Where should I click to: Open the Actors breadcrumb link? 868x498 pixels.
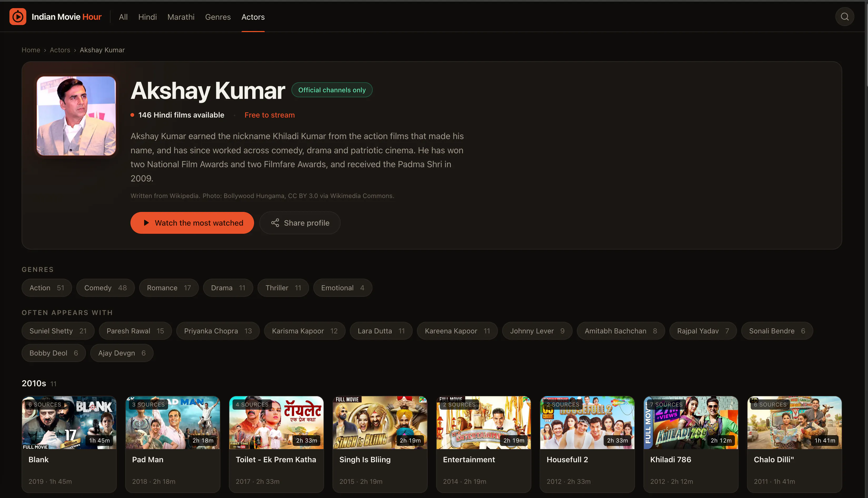(x=60, y=50)
